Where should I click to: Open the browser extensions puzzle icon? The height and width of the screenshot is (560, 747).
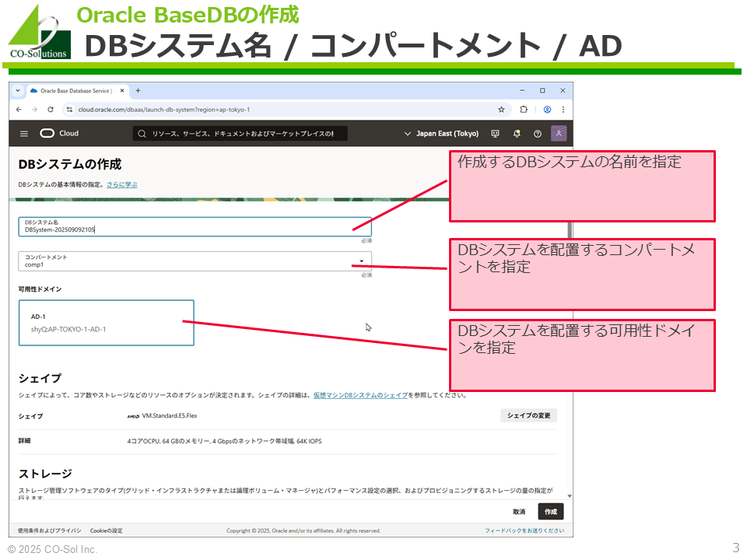click(x=524, y=110)
